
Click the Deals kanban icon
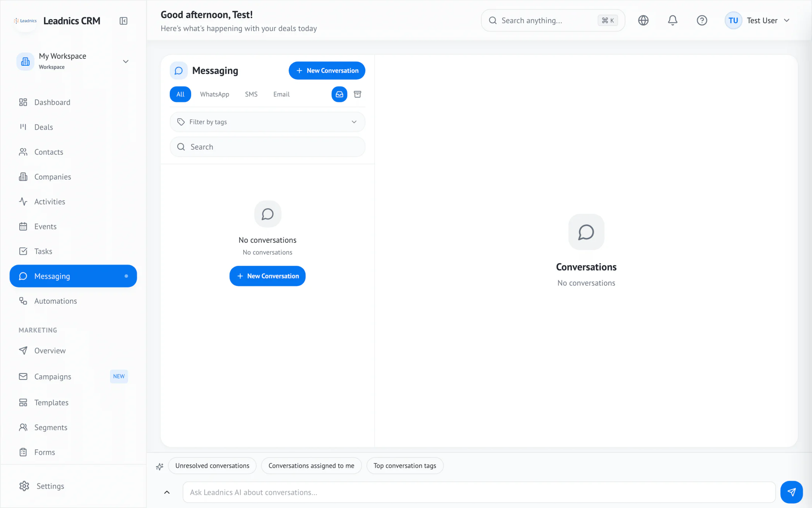pyautogui.click(x=23, y=127)
